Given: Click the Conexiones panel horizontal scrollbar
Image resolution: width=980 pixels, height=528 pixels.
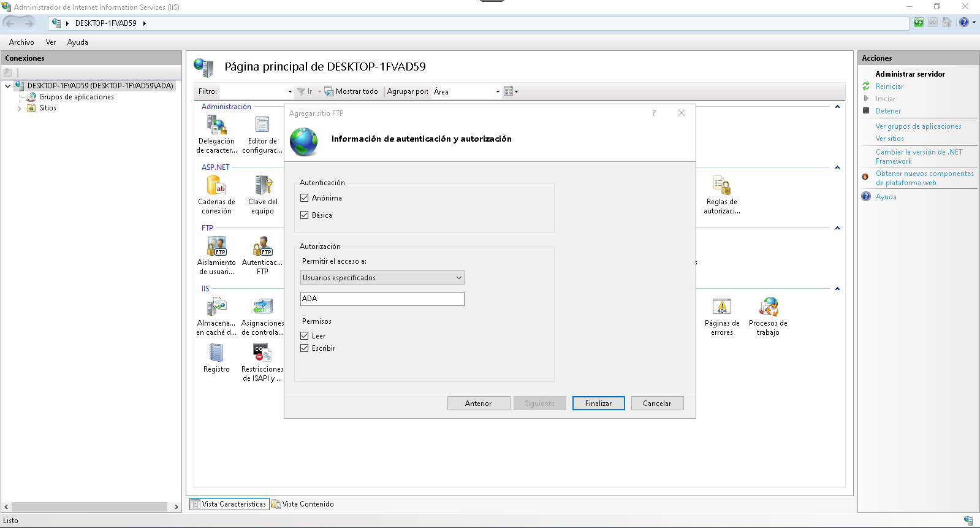Looking at the screenshot, I should click(89, 507).
